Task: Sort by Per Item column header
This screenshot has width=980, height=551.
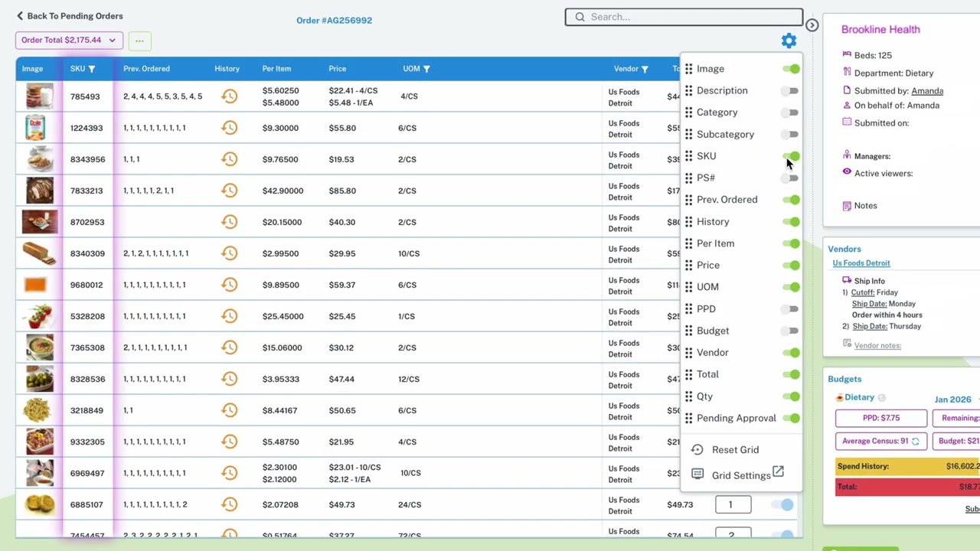Action: [276, 69]
